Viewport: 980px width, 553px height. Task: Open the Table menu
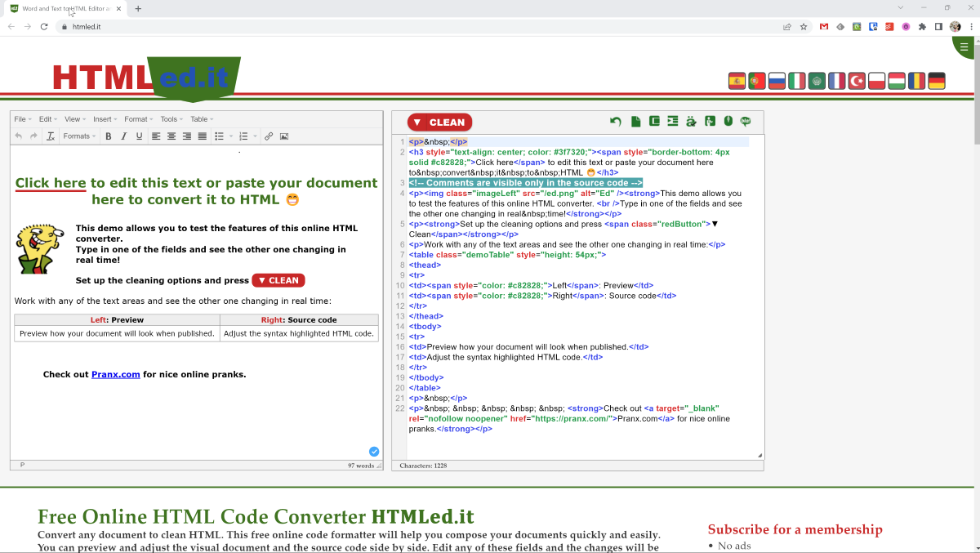(201, 119)
